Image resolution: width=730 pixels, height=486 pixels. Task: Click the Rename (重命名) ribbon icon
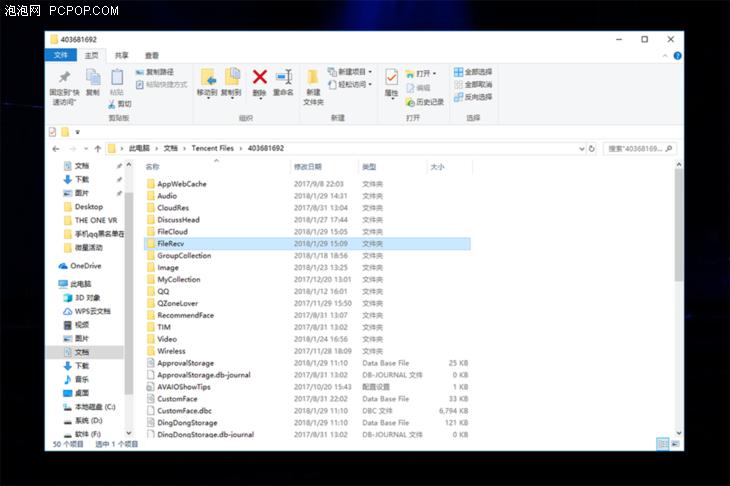[x=283, y=80]
